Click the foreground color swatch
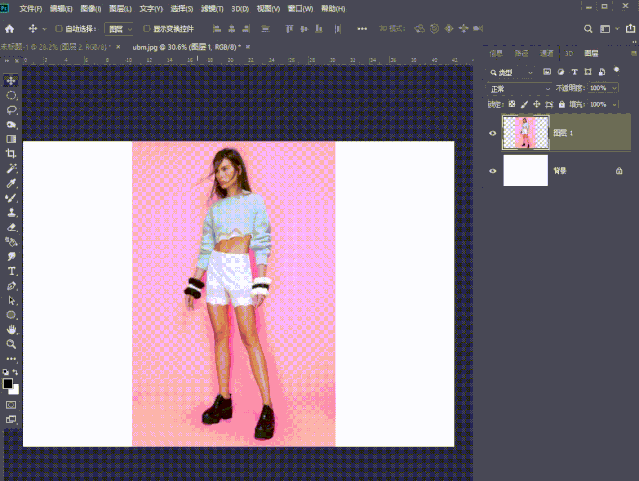Screen dimensions: 639x481 point(8,383)
